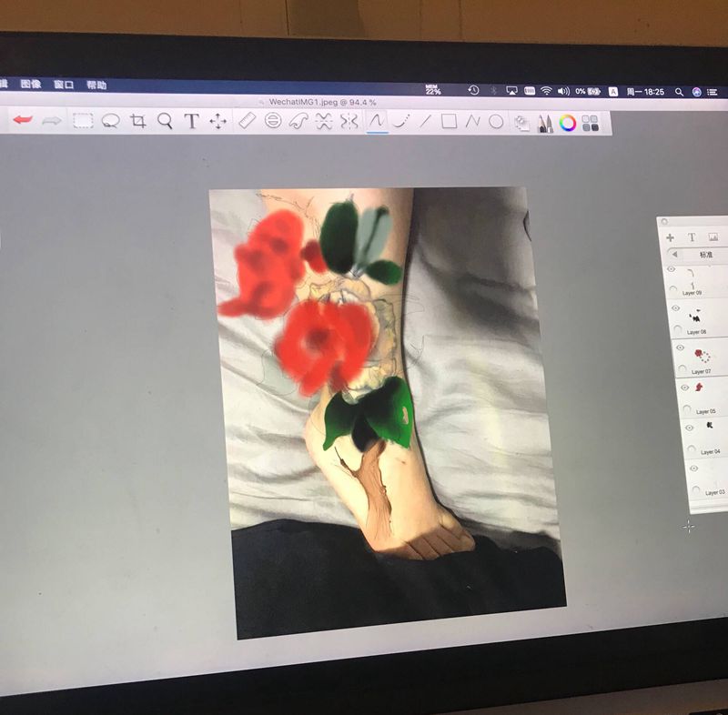
Task: Hide Layer 04 using its eye
Action: 689,428
